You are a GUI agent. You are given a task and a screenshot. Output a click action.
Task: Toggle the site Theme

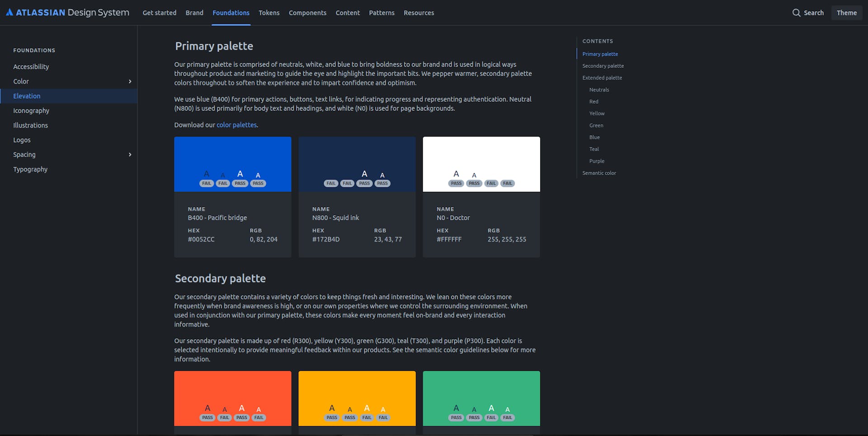pos(846,13)
